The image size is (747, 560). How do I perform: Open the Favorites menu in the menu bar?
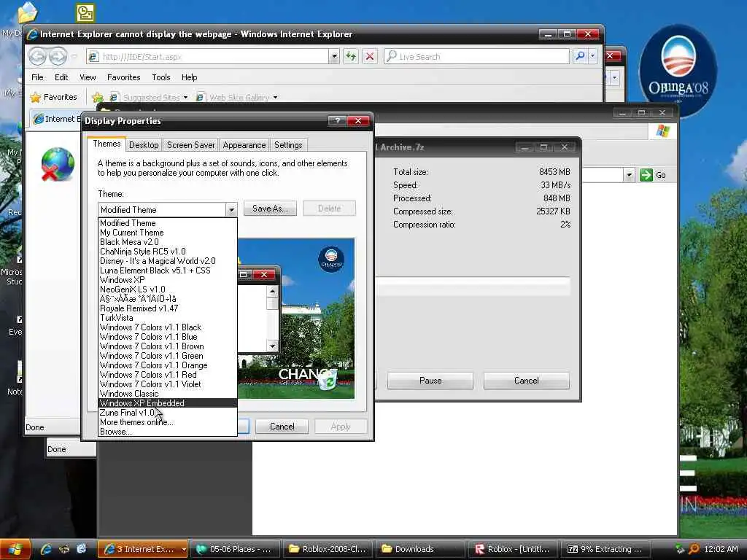coord(123,77)
